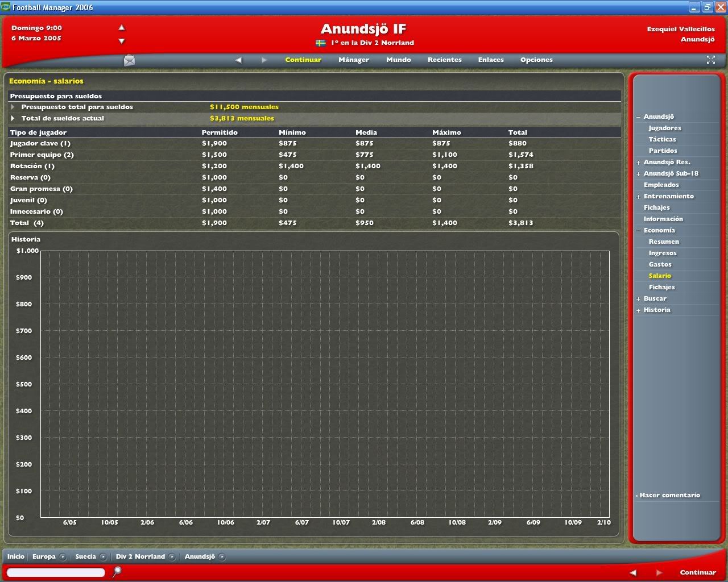
Task: Click $11,500 mensuales value
Action: coord(244,107)
